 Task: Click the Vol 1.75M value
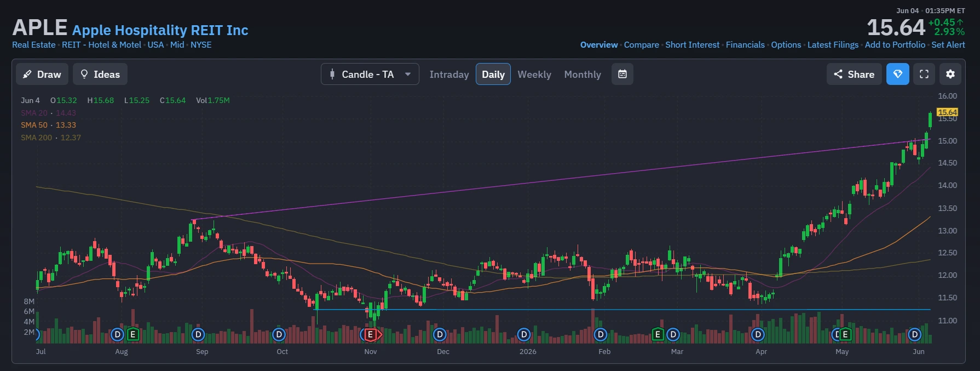tap(213, 100)
